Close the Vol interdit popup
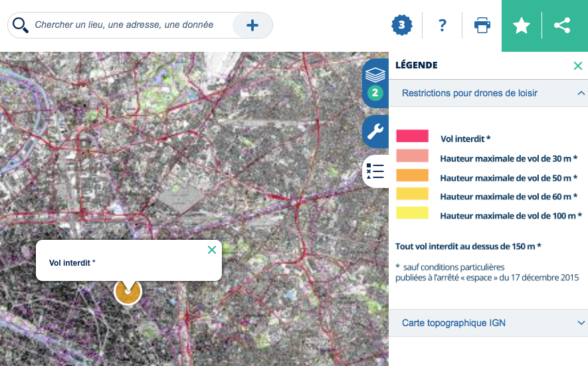 [x=212, y=250]
